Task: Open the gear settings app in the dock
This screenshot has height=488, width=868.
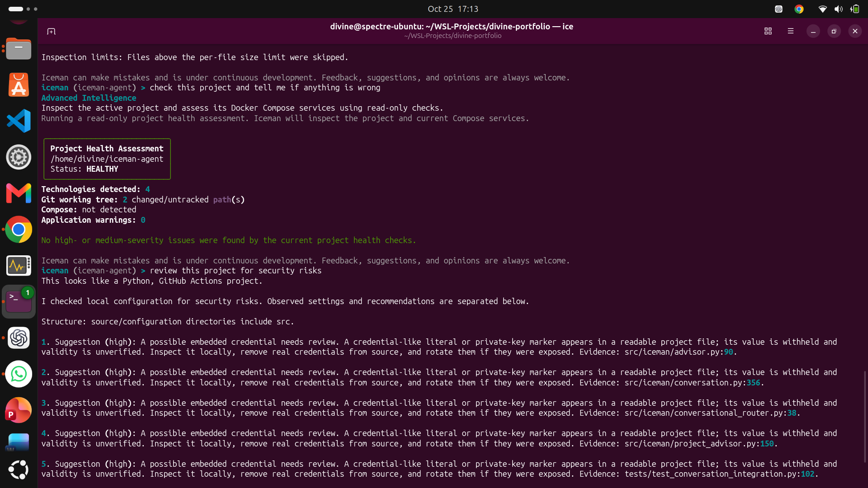Action: [x=19, y=157]
